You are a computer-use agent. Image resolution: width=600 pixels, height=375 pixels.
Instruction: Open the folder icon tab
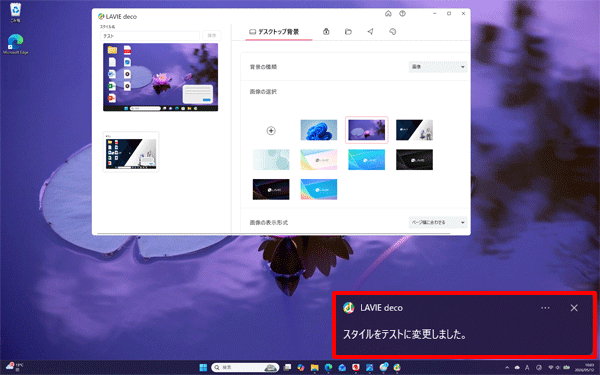(x=348, y=32)
